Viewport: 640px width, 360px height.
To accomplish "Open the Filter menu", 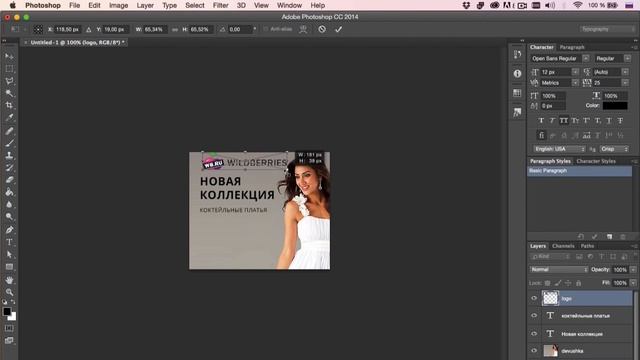I will 220,5.
